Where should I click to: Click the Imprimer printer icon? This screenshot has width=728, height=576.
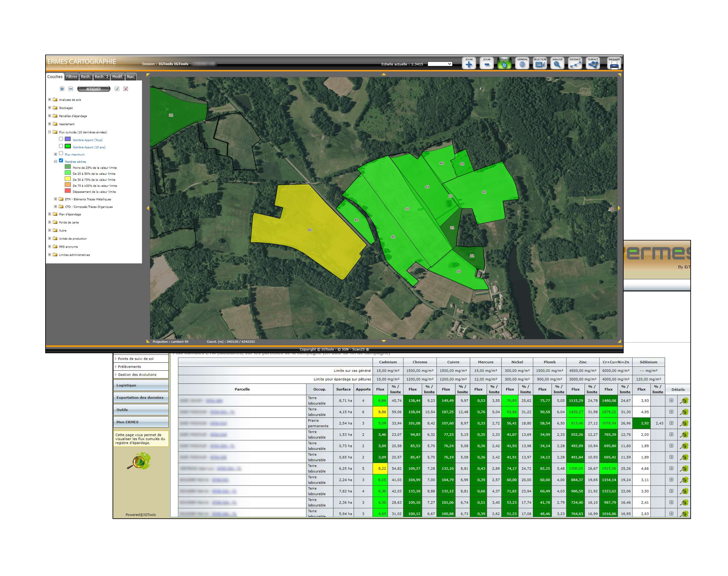coord(614,63)
